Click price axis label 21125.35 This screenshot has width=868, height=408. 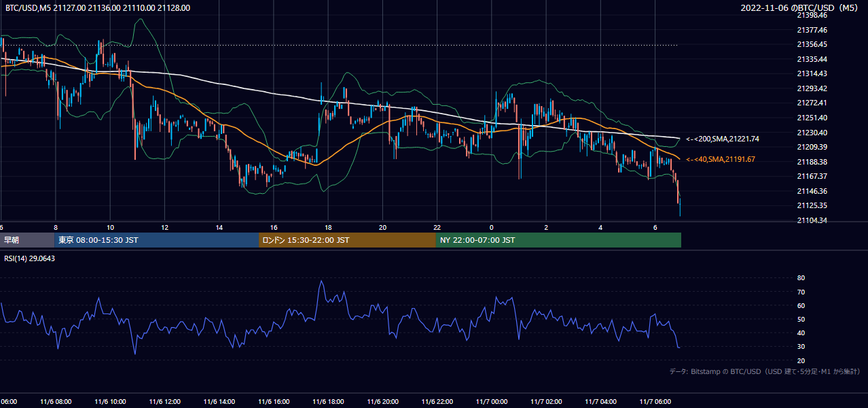(813, 205)
